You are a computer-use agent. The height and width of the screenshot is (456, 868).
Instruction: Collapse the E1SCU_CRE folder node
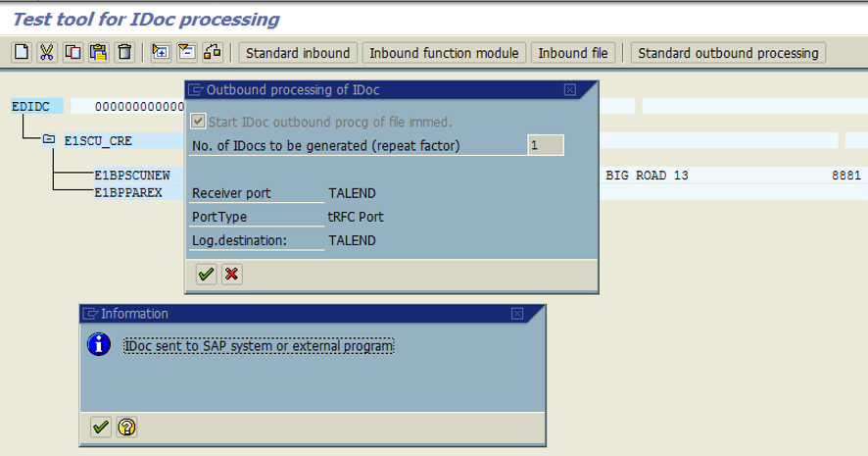(x=49, y=140)
